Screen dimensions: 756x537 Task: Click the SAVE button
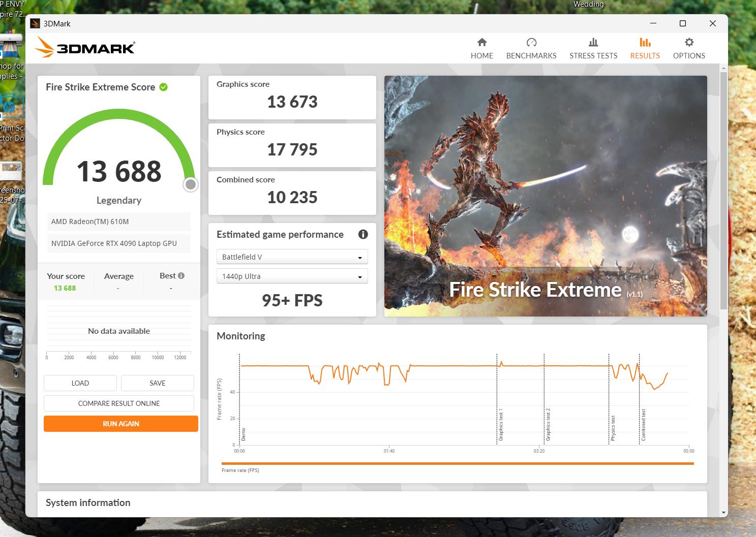(x=158, y=383)
